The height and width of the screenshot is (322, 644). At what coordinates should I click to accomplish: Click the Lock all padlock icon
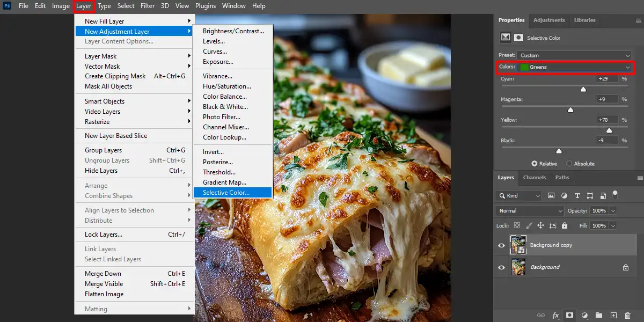565,226
